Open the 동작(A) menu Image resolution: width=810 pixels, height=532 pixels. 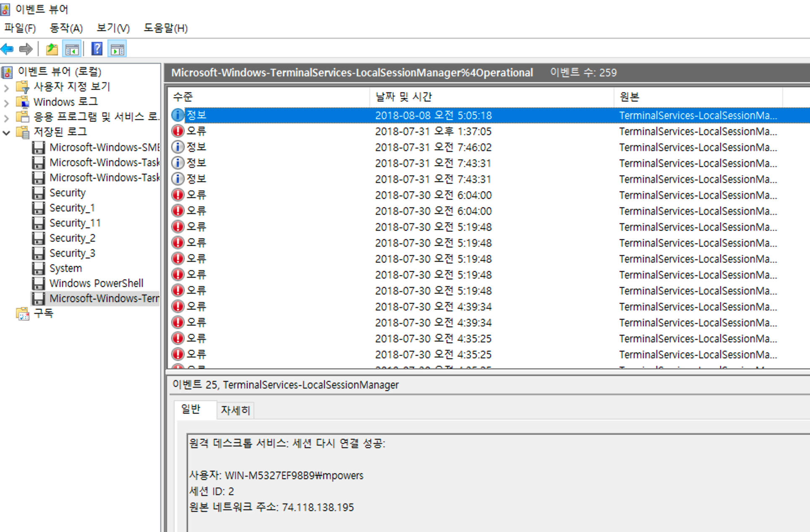(x=66, y=28)
